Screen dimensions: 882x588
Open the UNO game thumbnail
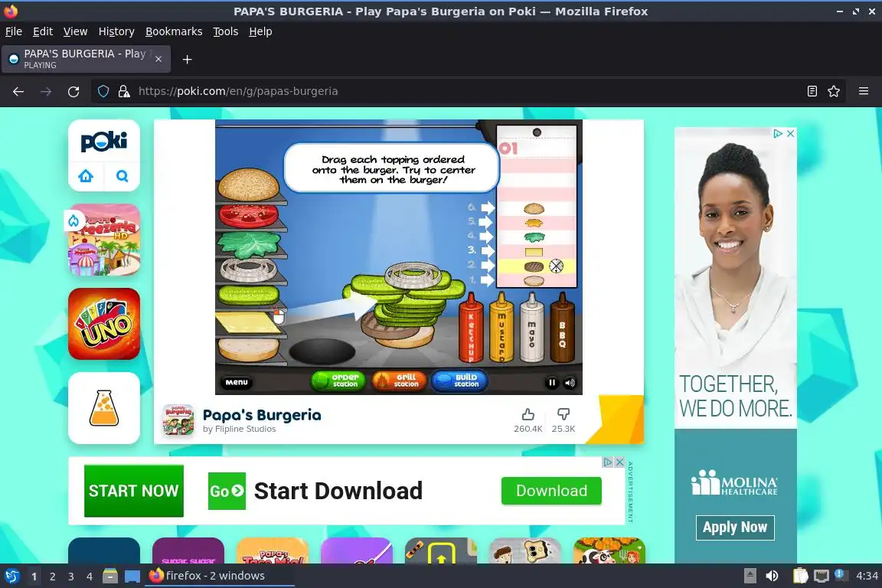click(x=104, y=324)
